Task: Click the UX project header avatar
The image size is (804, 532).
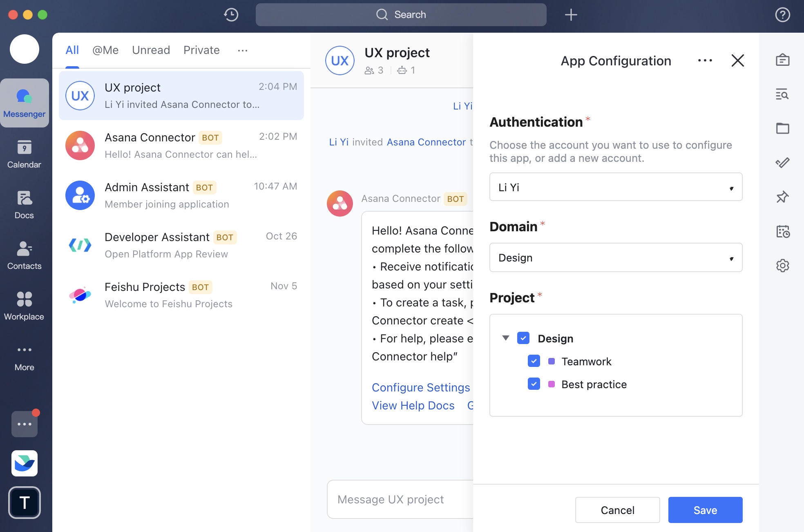Action: click(340, 60)
